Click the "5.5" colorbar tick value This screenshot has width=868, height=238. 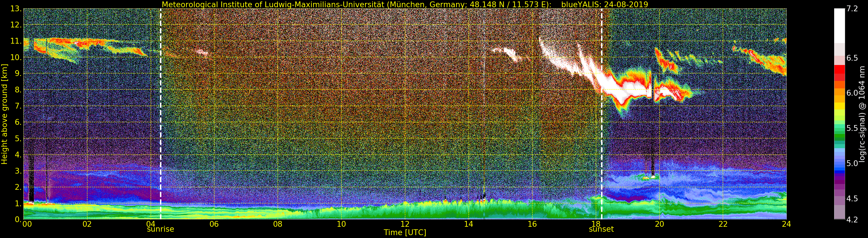point(852,128)
